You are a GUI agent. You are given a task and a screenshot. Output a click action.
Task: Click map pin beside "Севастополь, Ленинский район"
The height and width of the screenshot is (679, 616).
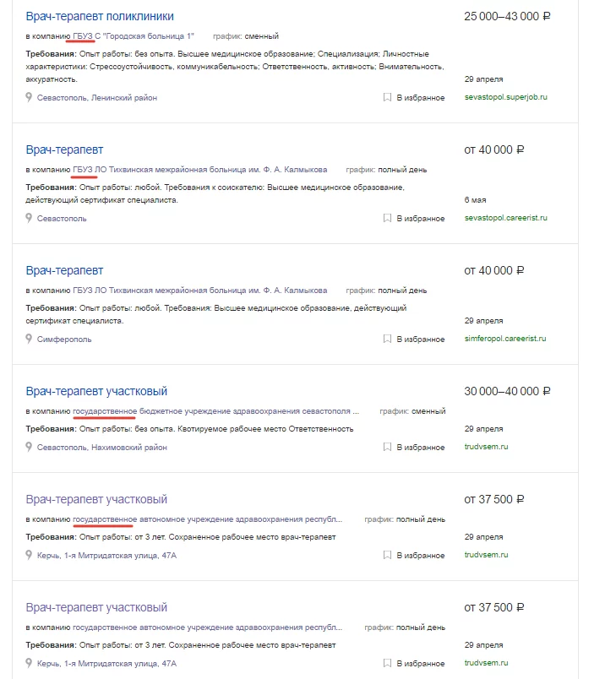coord(30,98)
